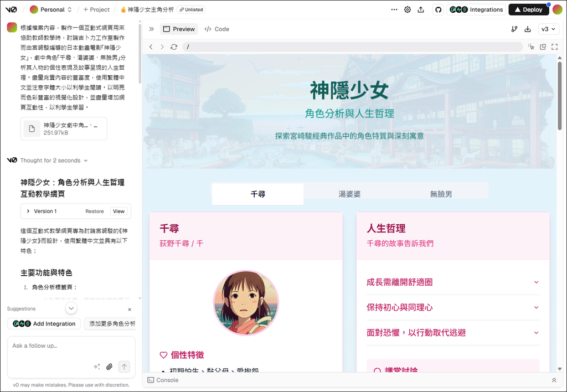Activate the element selector cursor icon
567x392 pixels.
tap(531, 47)
